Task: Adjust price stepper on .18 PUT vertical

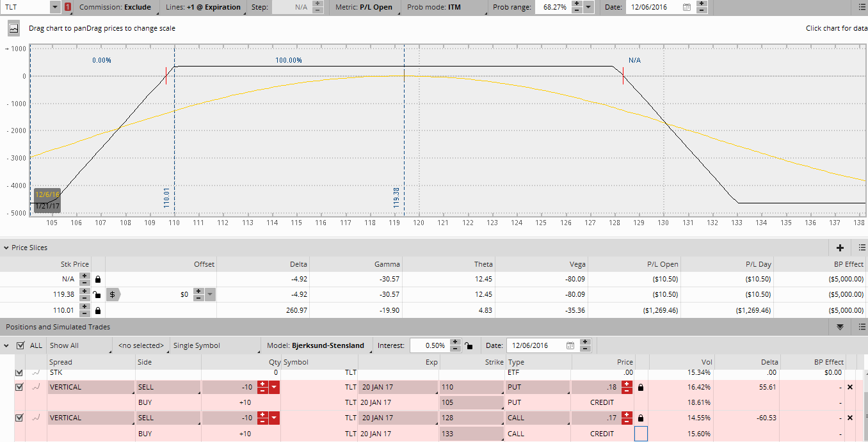Action: point(627,387)
